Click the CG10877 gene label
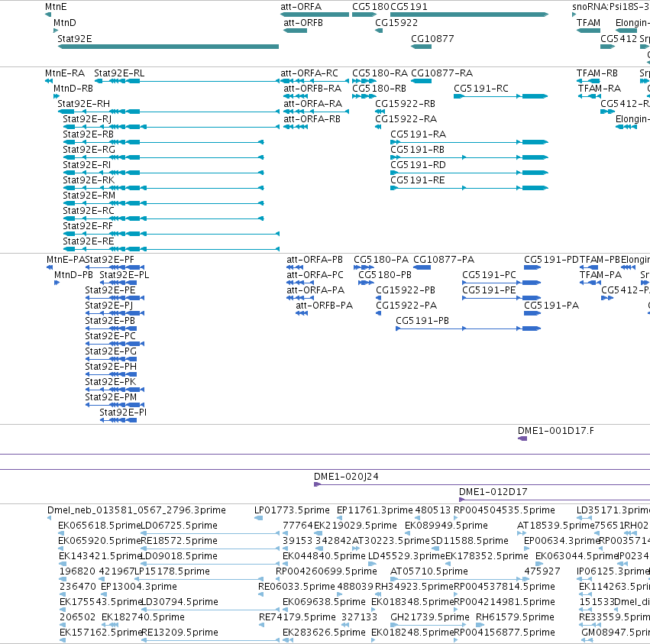 point(432,39)
